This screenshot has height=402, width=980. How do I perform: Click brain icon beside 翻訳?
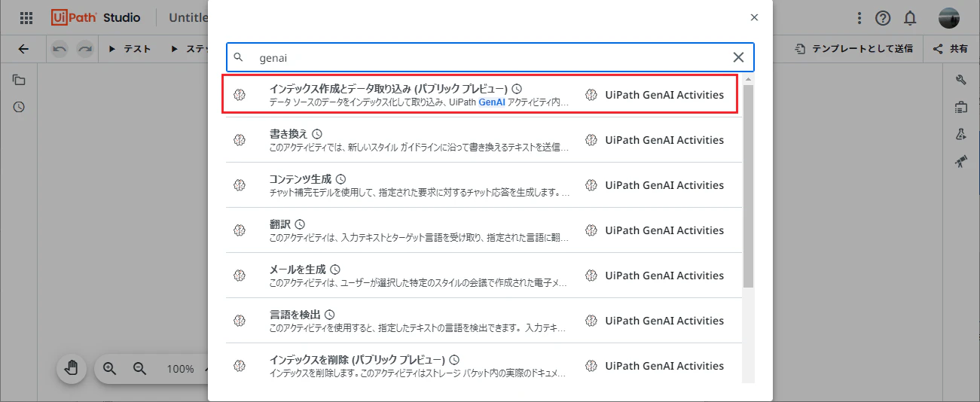click(240, 230)
